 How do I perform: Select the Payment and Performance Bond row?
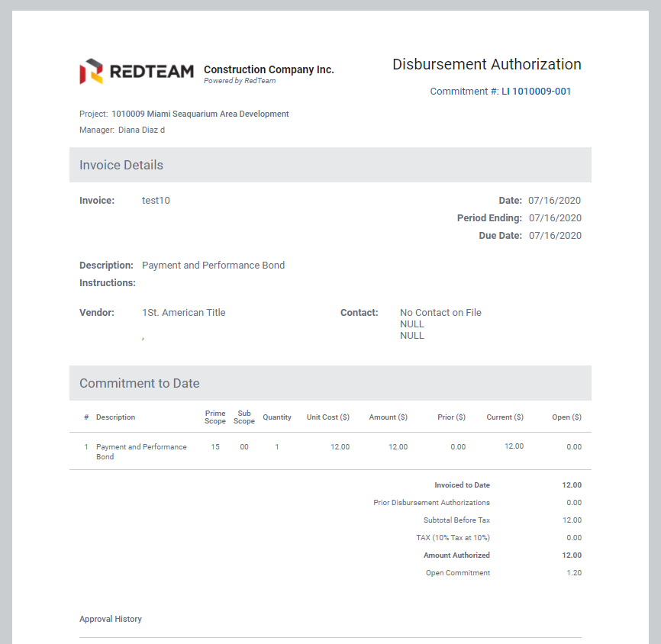(x=141, y=452)
